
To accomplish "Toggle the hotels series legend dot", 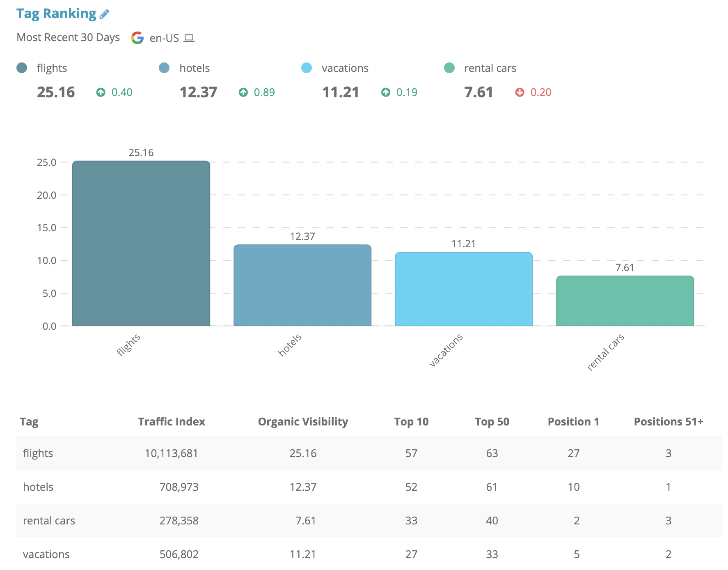I will [164, 68].
